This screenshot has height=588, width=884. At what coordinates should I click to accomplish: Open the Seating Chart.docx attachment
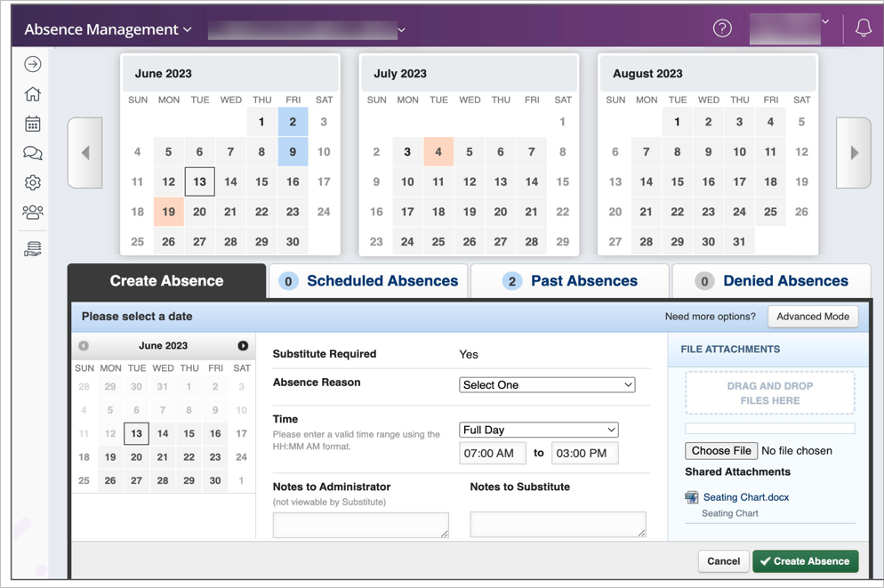coord(745,497)
